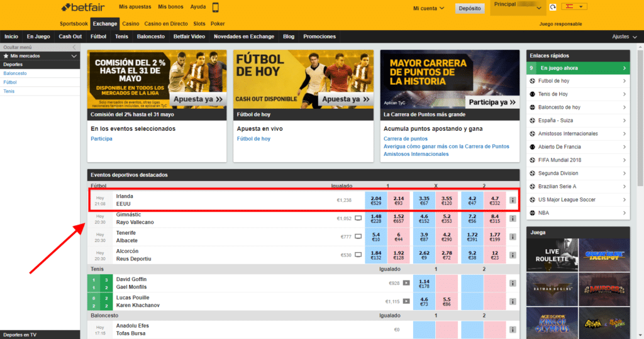Click video play icon for Pouille match
Viewport: 644px width, 339px height.
[406, 301]
